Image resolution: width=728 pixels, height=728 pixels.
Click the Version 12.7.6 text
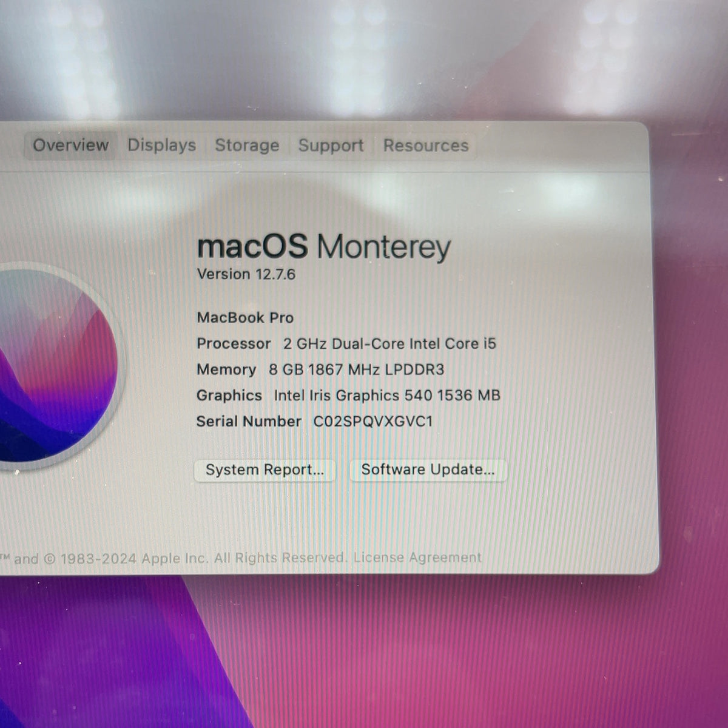pos(246,274)
